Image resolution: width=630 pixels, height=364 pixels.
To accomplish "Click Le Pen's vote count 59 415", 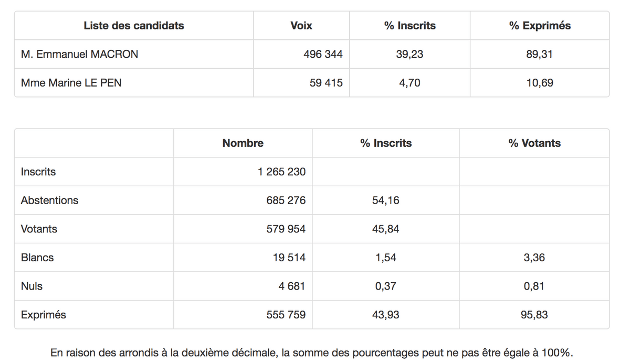I will (x=326, y=82).
